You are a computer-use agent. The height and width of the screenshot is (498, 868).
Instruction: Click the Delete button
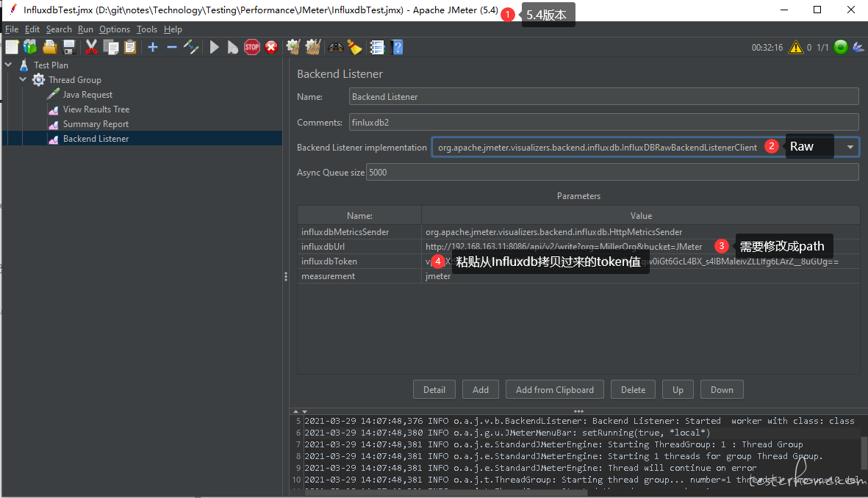click(x=633, y=389)
